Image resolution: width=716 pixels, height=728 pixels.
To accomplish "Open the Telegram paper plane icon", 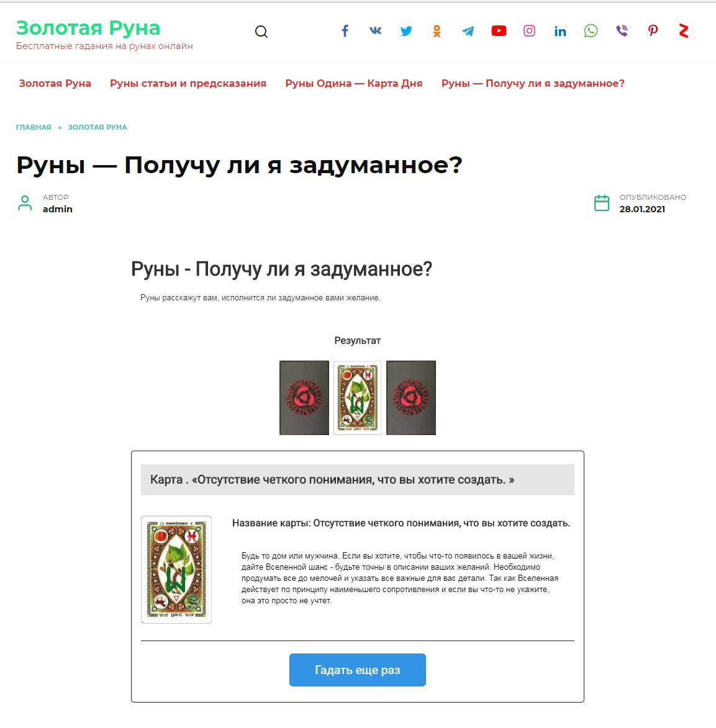I will tap(468, 31).
